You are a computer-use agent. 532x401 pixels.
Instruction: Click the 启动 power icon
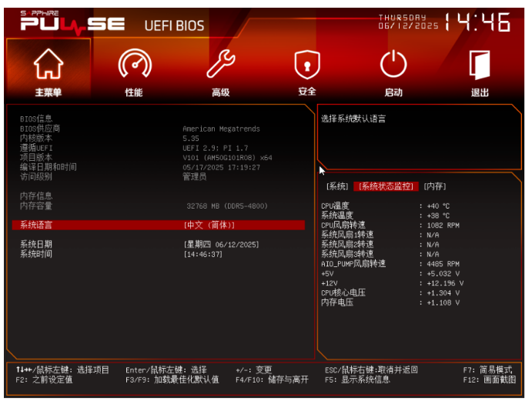click(x=393, y=65)
